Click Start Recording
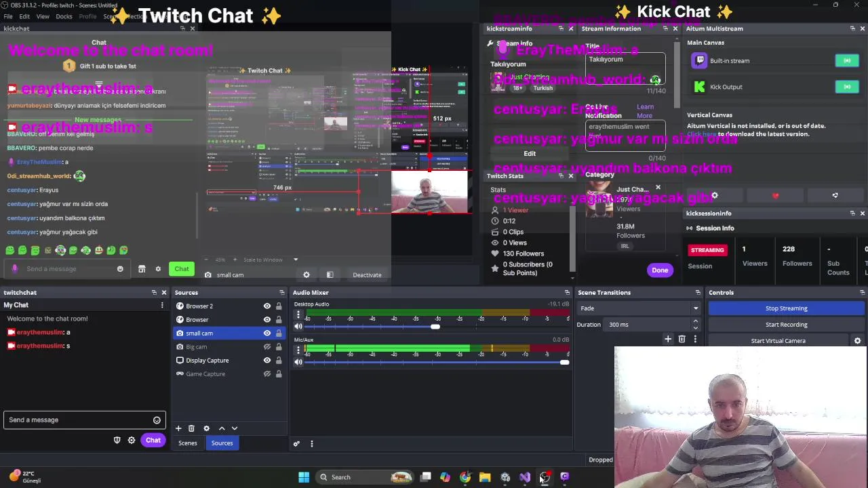The height and width of the screenshot is (488, 868). point(787,325)
